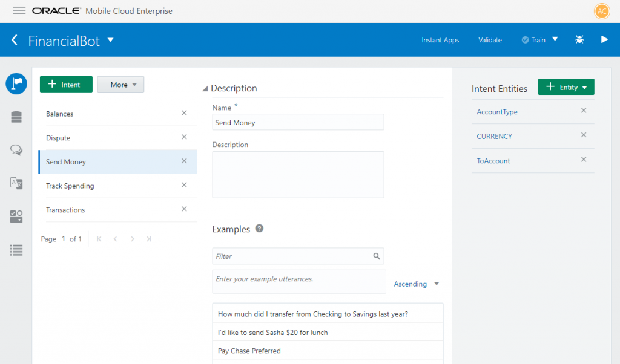
Task: Delete the Transactions intent
Action: point(184,209)
